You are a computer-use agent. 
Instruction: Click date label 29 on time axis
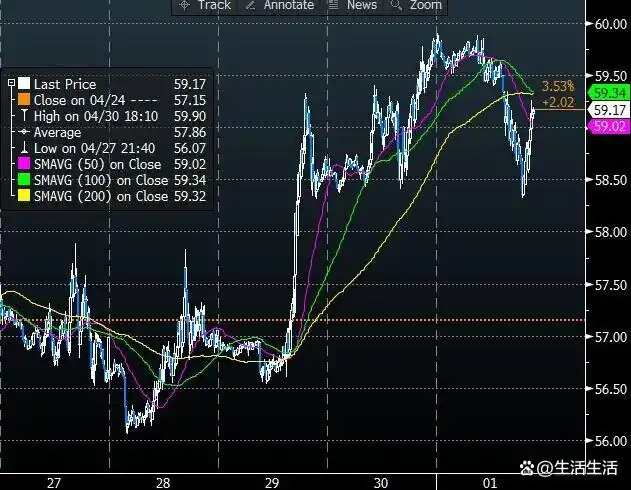tap(273, 482)
